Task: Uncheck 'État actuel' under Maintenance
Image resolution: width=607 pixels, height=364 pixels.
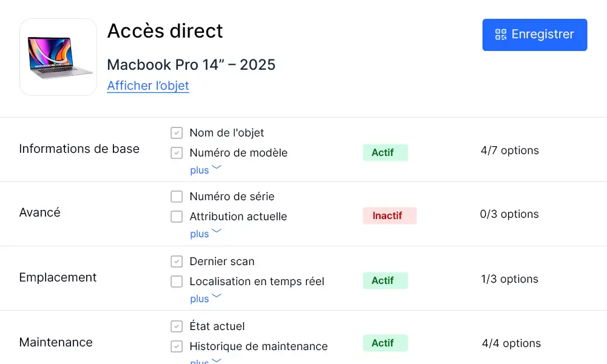Action: tap(176, 326)
